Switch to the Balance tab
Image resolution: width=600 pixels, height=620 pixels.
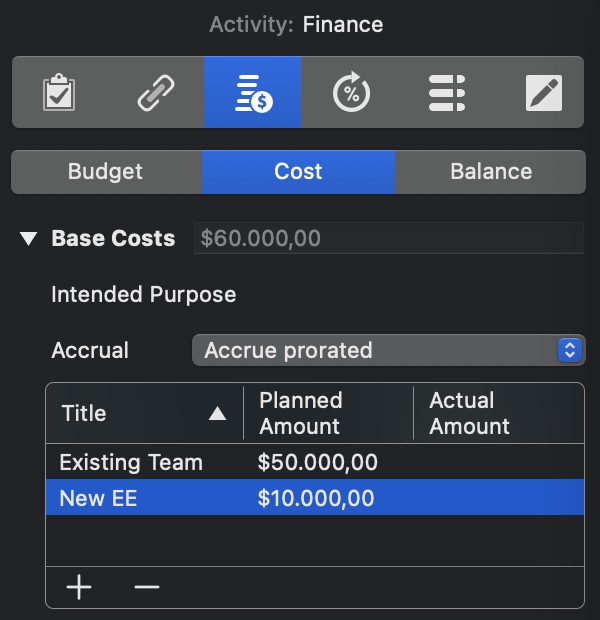click(490, 172)
